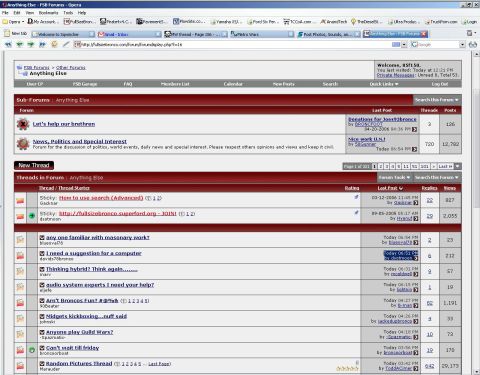Click the wand pencil icon
Screen dimensions: 480x375
pyautogui.click(x=66, y=44)
